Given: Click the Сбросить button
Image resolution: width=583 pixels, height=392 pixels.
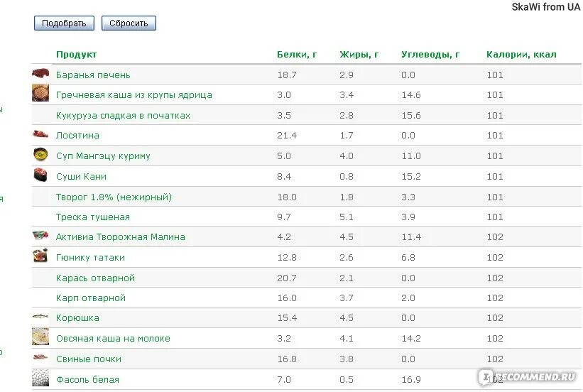Looking at the screenshot, I should [x=129, y=23].
